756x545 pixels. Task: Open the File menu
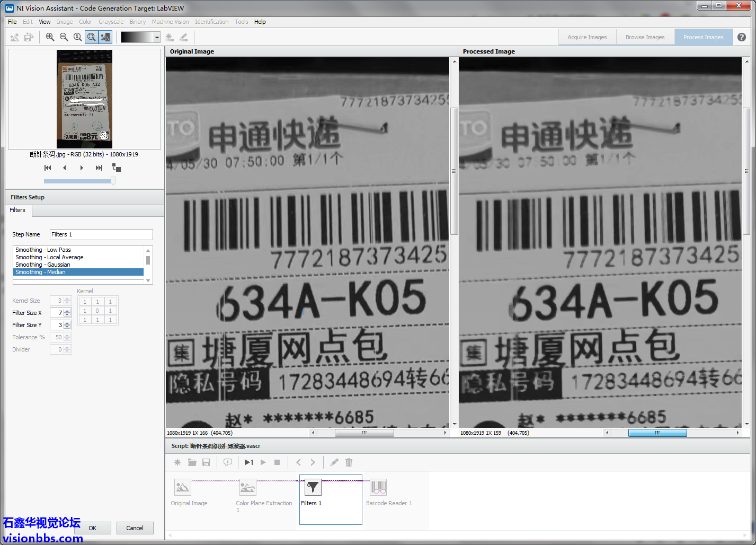click(12, 22)
